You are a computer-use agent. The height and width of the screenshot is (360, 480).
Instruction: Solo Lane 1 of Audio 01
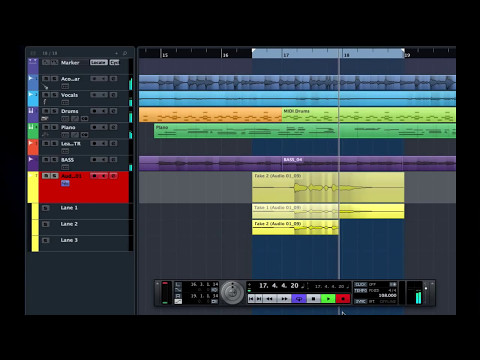coord(46,208)
